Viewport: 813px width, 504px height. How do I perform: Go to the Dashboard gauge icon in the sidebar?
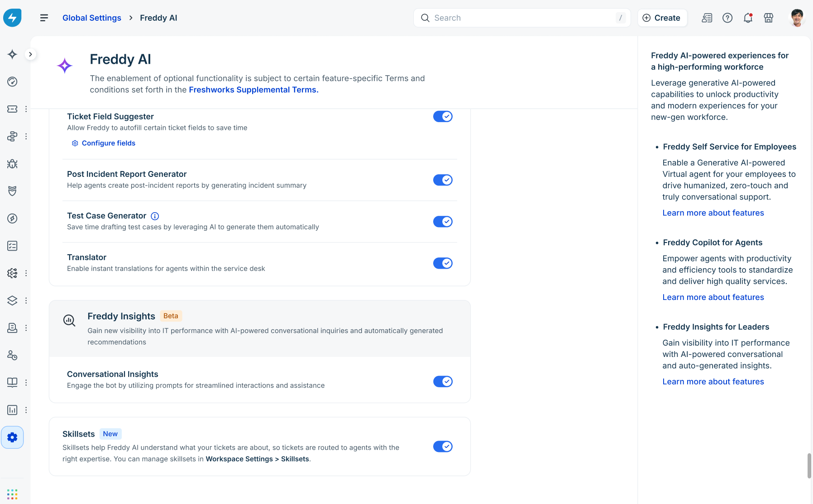tap(12, 81)
